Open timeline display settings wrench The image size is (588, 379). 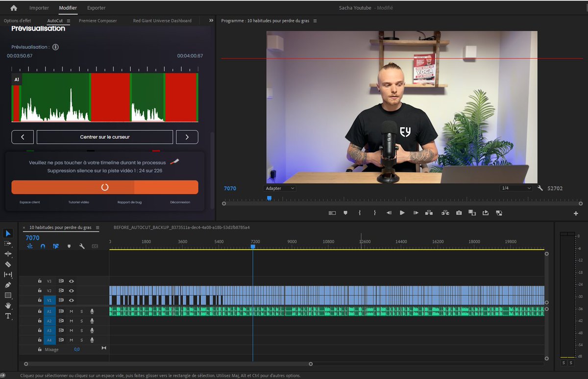pos(82,246)
